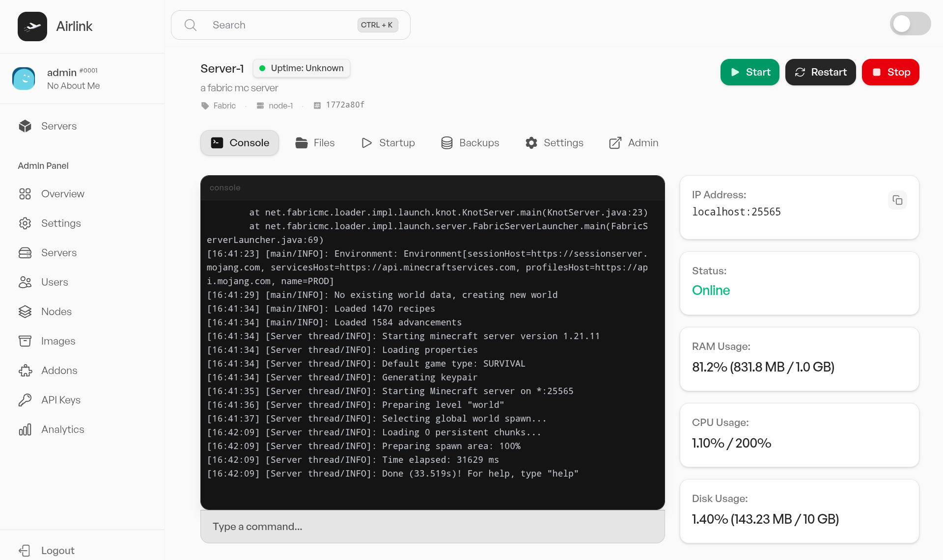943x560 pixels.
Task: Switch to the Files tab
Action: (315, 143)
